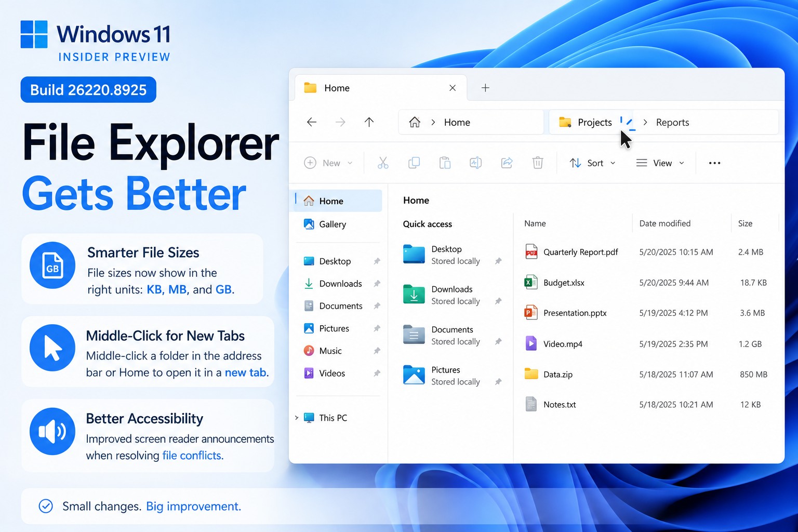This screenshot has width=798, height=532.
Task: Navigate up one folder level
Action: pos(369,122)
